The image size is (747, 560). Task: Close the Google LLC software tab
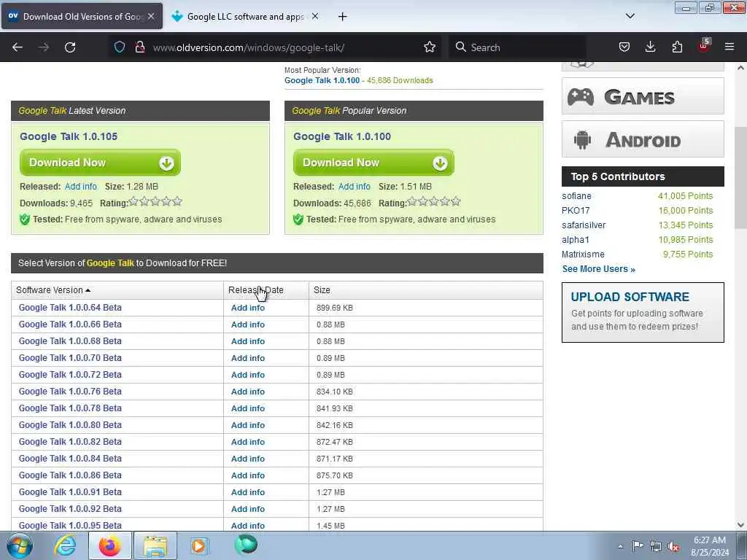315,16
